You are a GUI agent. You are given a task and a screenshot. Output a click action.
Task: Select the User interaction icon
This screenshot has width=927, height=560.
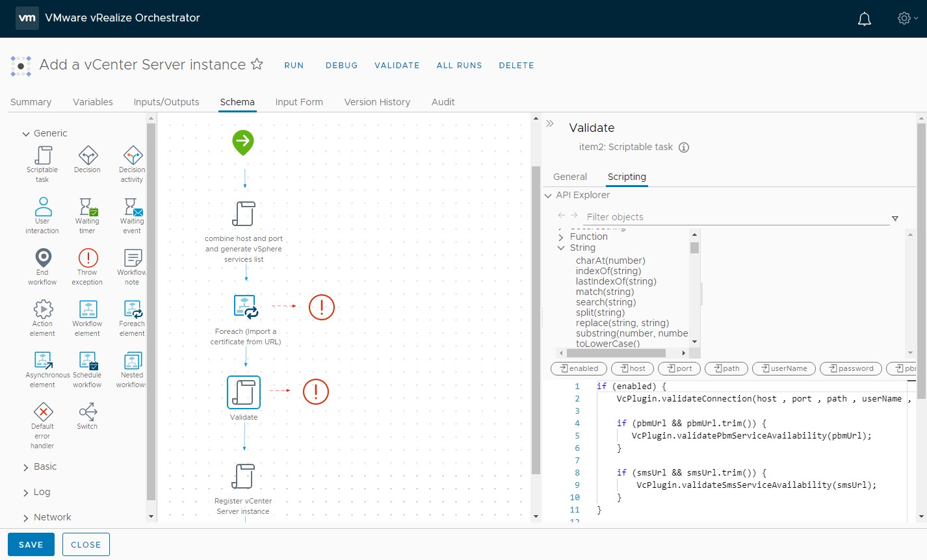pyautogui.click(x=43, y=207)
